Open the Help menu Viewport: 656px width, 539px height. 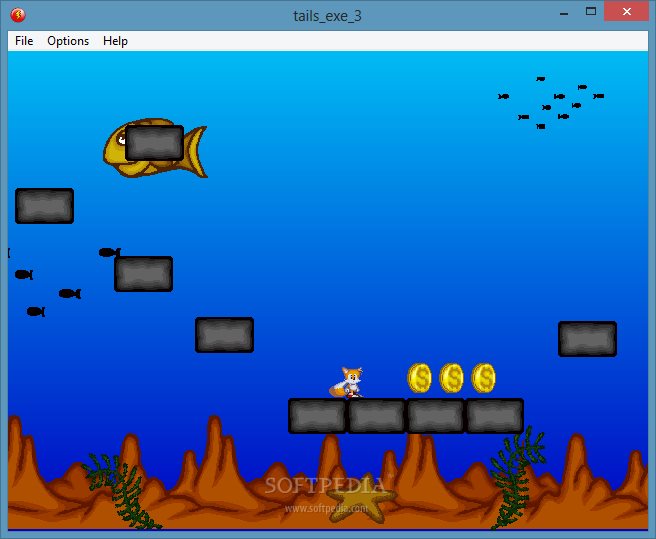tap(115, 41)
